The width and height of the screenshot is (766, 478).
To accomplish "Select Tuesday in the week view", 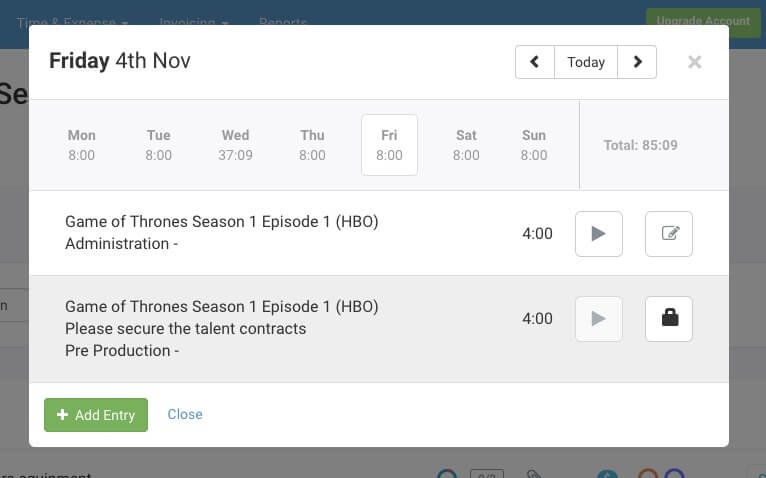I will (x=158, y=145).
